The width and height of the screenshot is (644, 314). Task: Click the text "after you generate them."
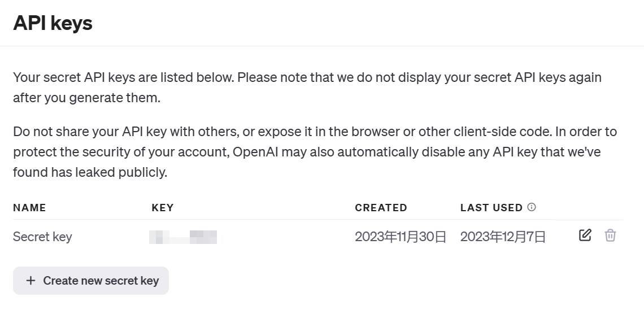(87, 98)
